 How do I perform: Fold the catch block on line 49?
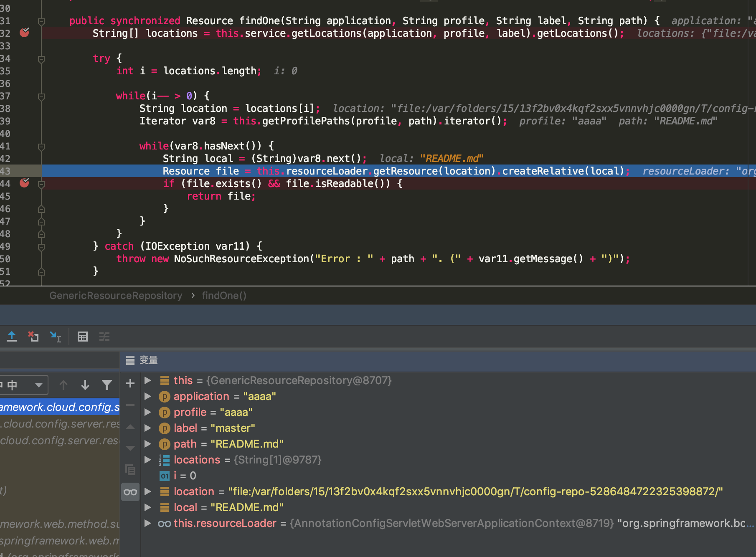point(41,247)
